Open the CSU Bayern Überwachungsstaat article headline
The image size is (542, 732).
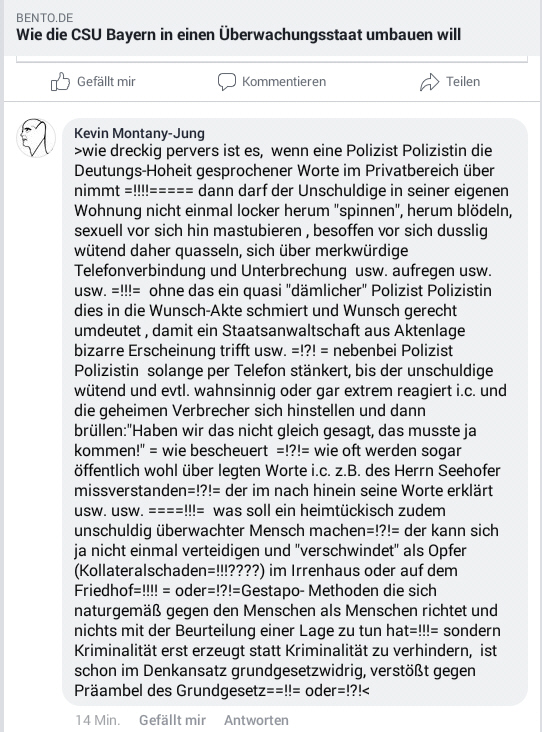[239, 35]
